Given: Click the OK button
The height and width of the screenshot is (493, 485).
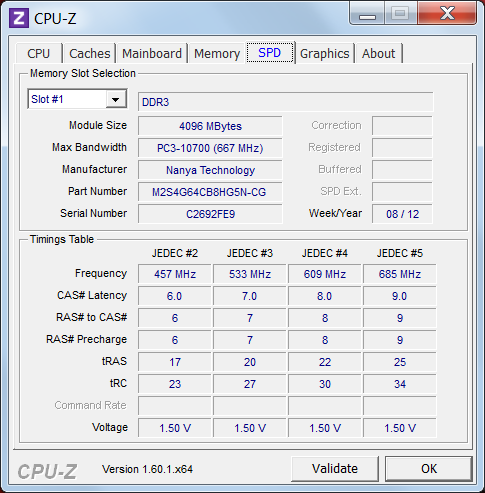Looking at the screenshot, I should [429, 469].
